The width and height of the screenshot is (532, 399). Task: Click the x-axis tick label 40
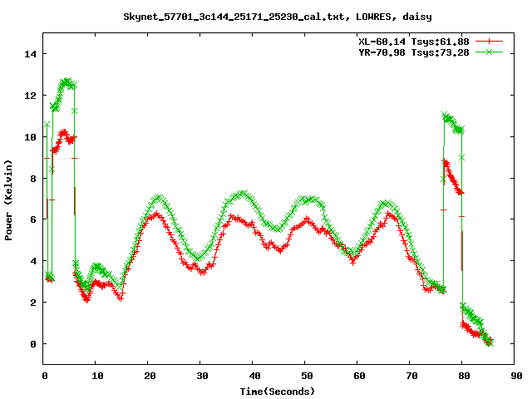coord(254,376)
